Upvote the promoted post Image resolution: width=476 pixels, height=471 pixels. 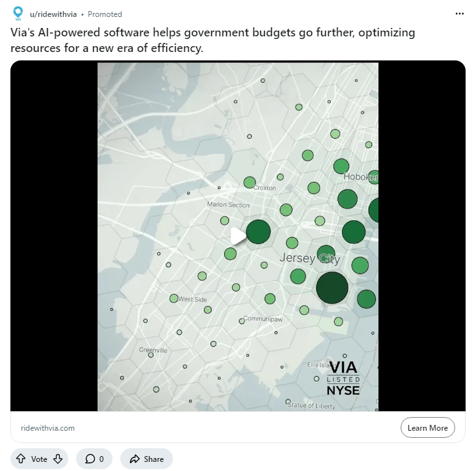tap(22, 459)
